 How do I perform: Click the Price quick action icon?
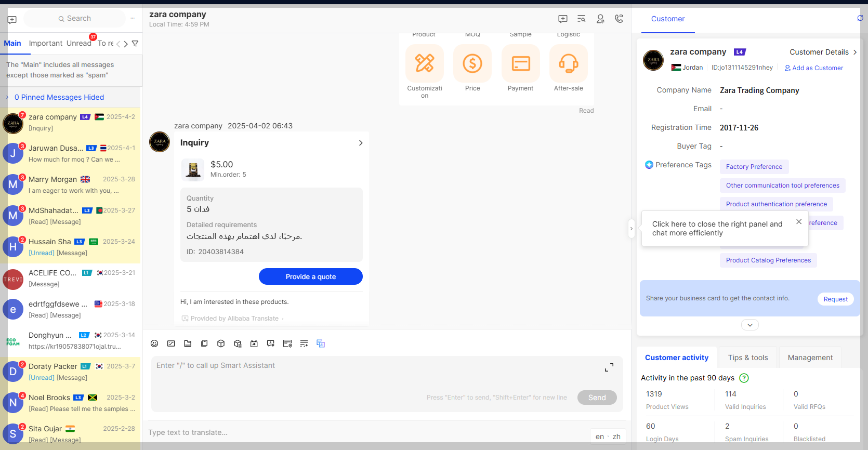(x=472, y=63)
